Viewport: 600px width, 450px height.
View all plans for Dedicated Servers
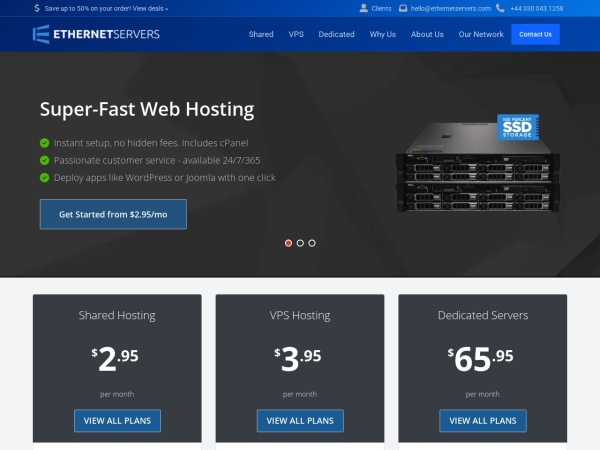click(483, 421)
